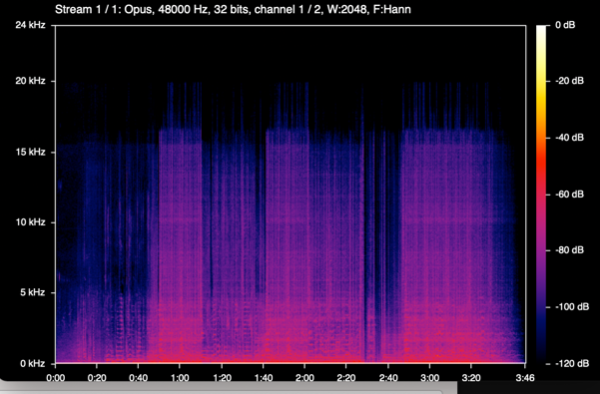Click the stream info title text
This screenshot has height=394, width=600.
(233, 9)
